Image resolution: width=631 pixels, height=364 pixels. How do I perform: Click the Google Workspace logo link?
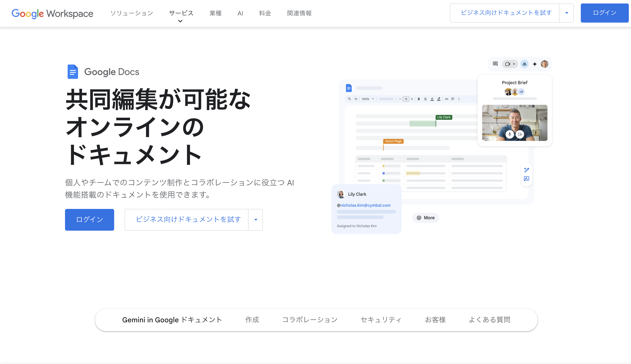52,13
